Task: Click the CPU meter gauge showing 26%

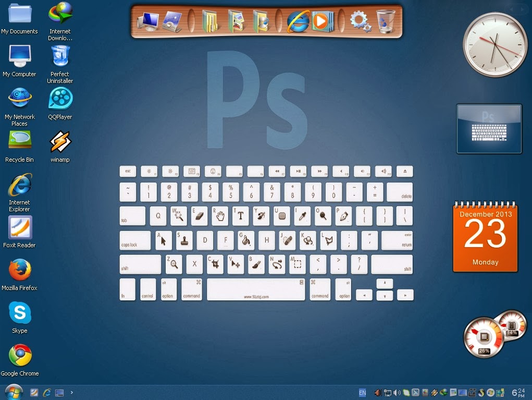Action: pyautogui.click(x=484, y=337)
